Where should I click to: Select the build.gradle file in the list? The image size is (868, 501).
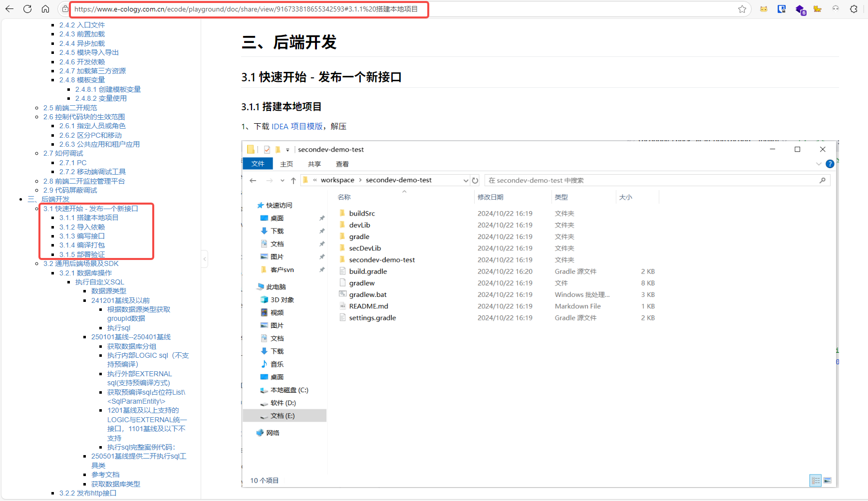(368, 271)
